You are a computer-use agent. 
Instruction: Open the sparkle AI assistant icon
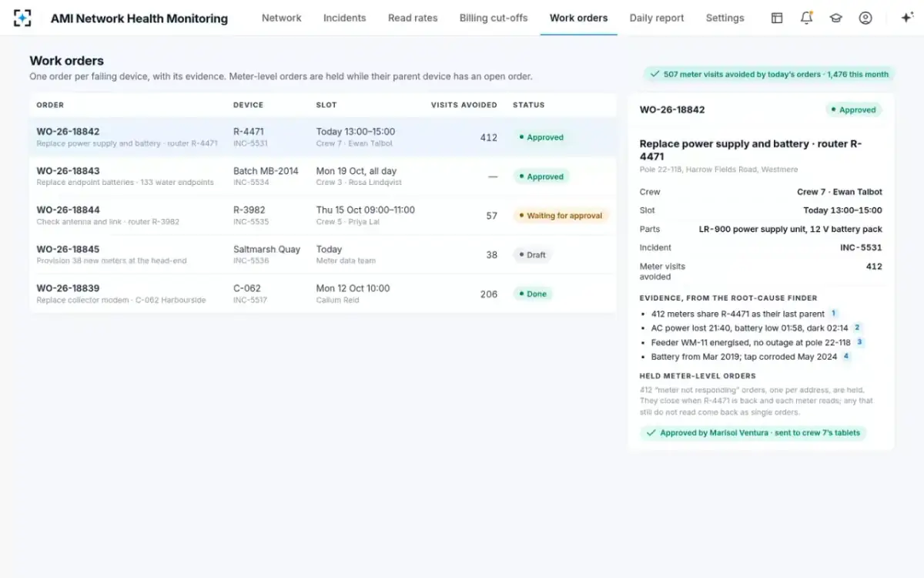[906, 18]
